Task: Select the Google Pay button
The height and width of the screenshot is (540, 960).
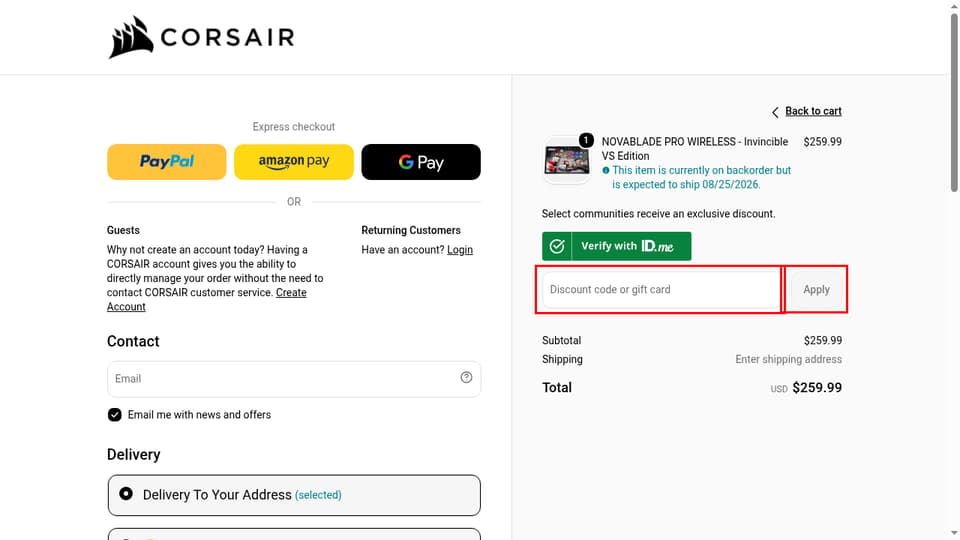Action: (x=421, y=162)
